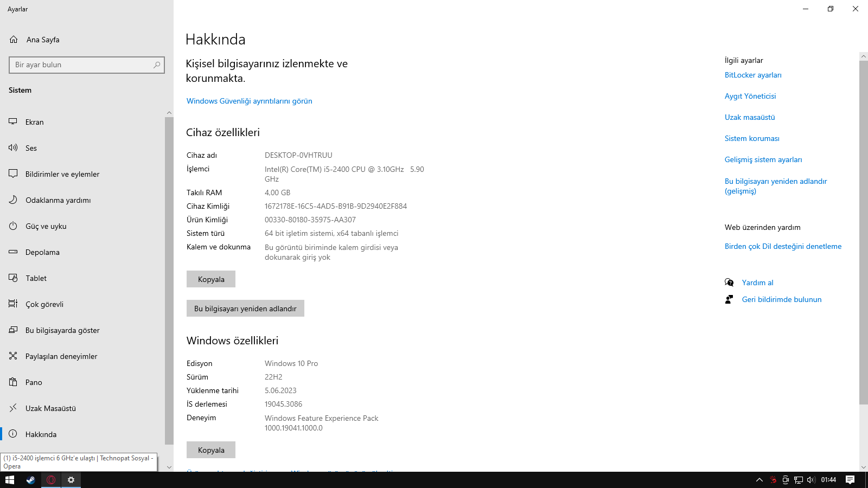Click Bu bilgisayarı yeniden adlandır button
Screen dimensions: 868x488
click(245, 309)
